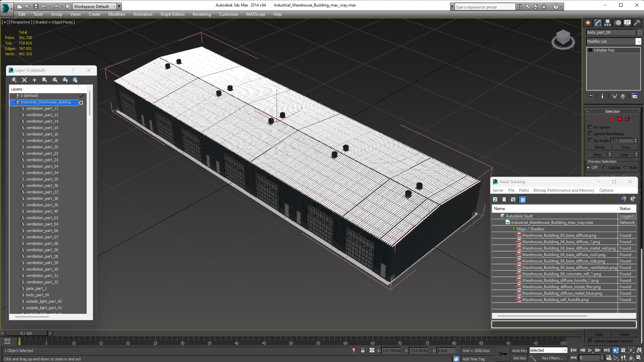Image resolution: width=644 pixels, height=362 pixels.
Task: Click the search keyword input field
Action: 485,7
